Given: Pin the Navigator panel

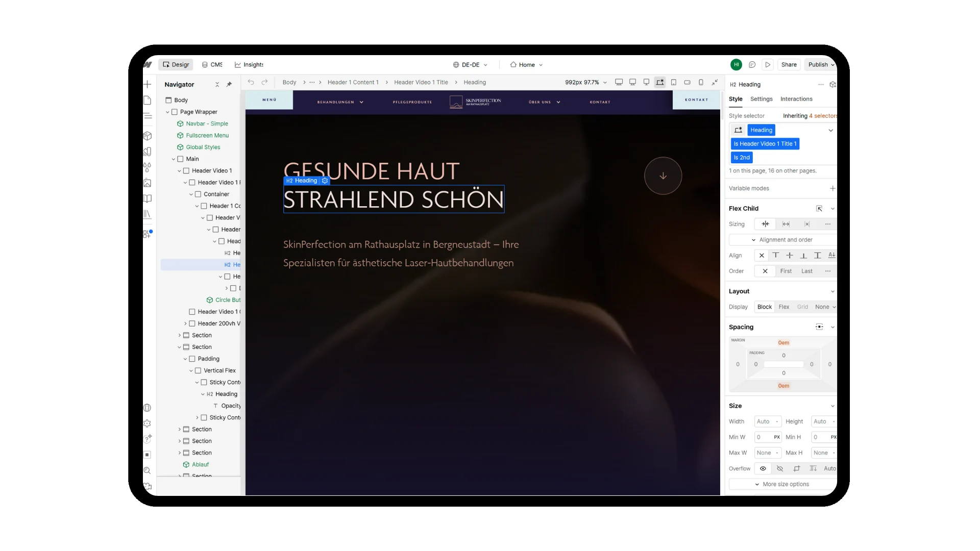Looking at the screenshot, I should click(x=229, y=85).
